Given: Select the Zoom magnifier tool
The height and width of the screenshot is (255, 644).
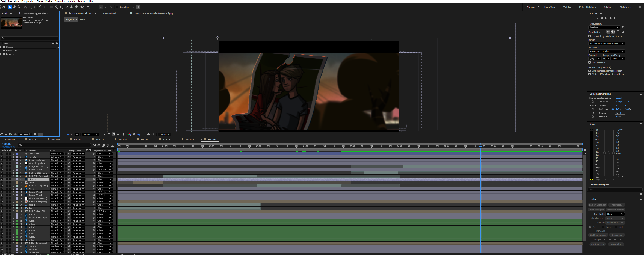Looking at the screenshot, I should click(x=19, y=7).
